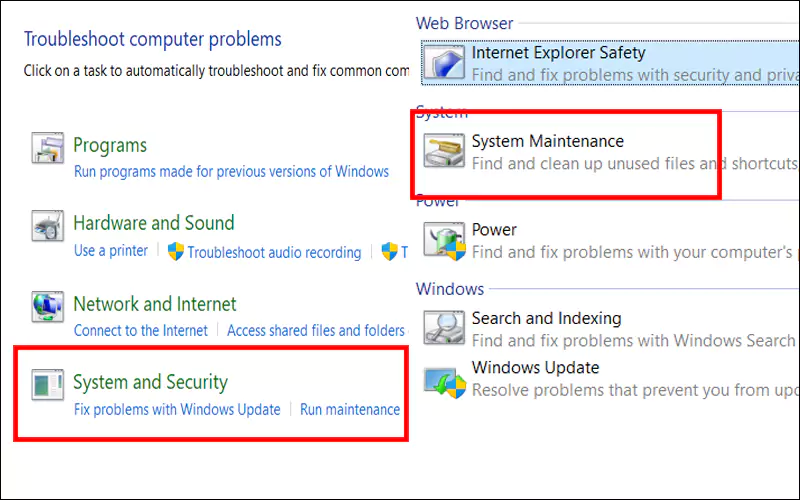This screenshot has width=800, height=500.
Task: Click the Run maintenance link
Action: (x=350, y=409)
